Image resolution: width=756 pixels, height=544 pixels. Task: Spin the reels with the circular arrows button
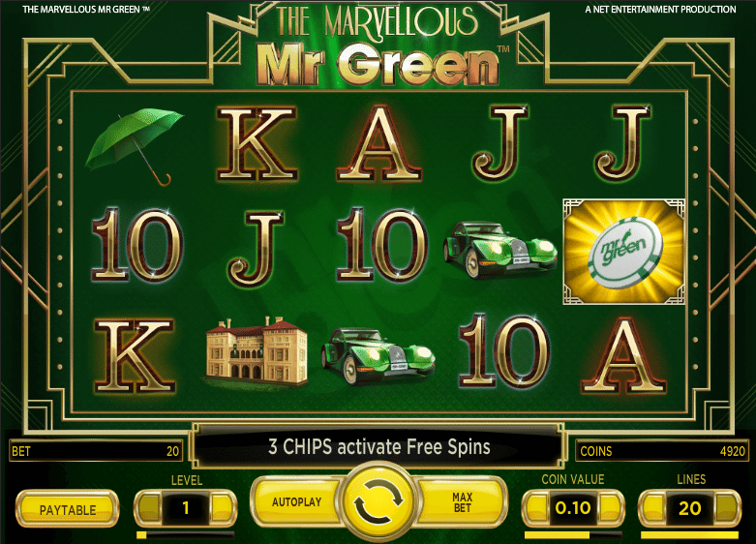378,502
